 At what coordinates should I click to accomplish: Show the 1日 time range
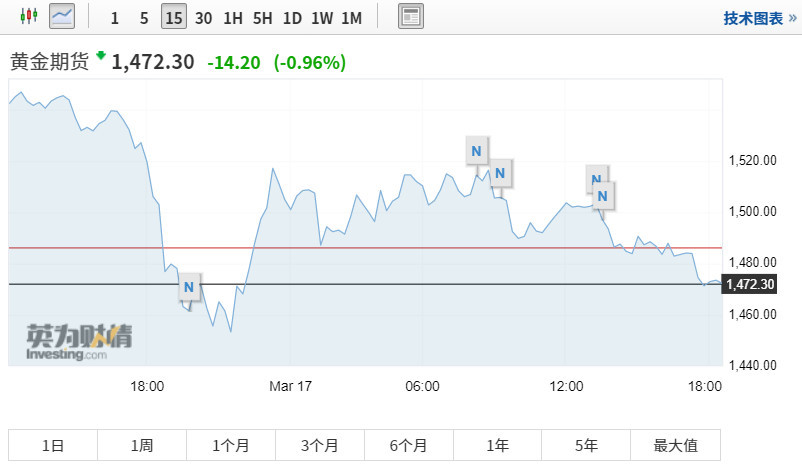tap(53, 446)
